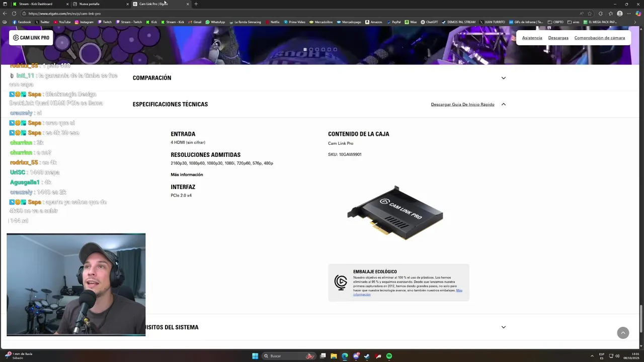Open the ChatGPT bookmark
The height and width of the screenshot is (362, 644).
point(430,22)
